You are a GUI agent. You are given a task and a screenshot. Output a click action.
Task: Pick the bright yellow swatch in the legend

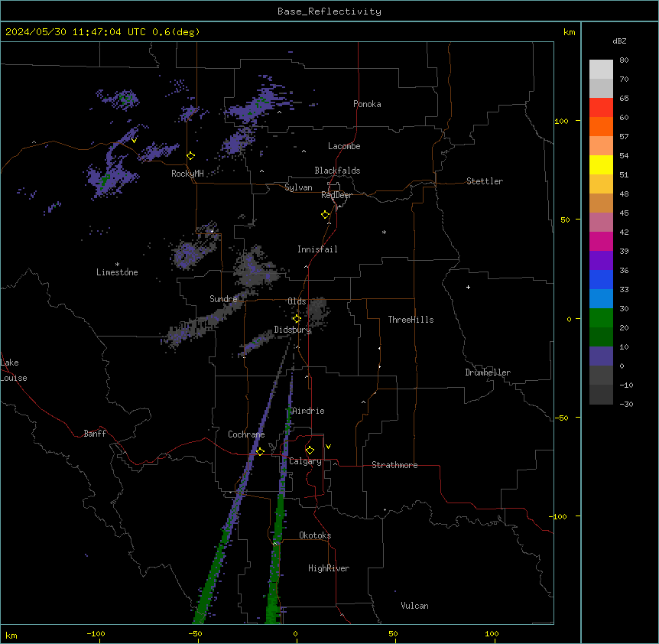tap(601, 164)
